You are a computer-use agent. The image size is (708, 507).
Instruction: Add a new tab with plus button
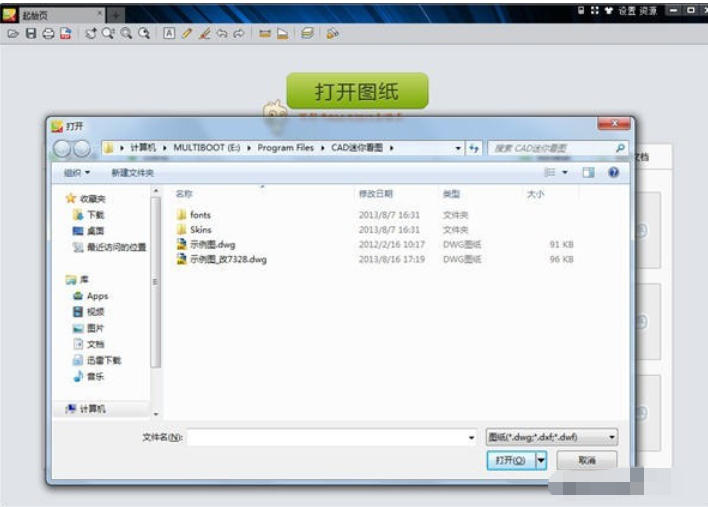pyautogui.click(x=116, y=16)
